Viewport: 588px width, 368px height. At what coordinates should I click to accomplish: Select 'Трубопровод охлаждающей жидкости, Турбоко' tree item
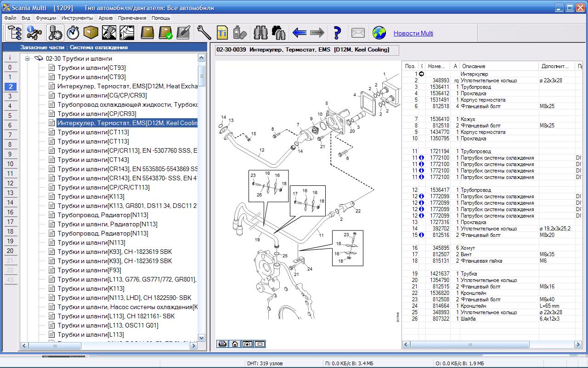pyautogui.click(x=127, y=104)
